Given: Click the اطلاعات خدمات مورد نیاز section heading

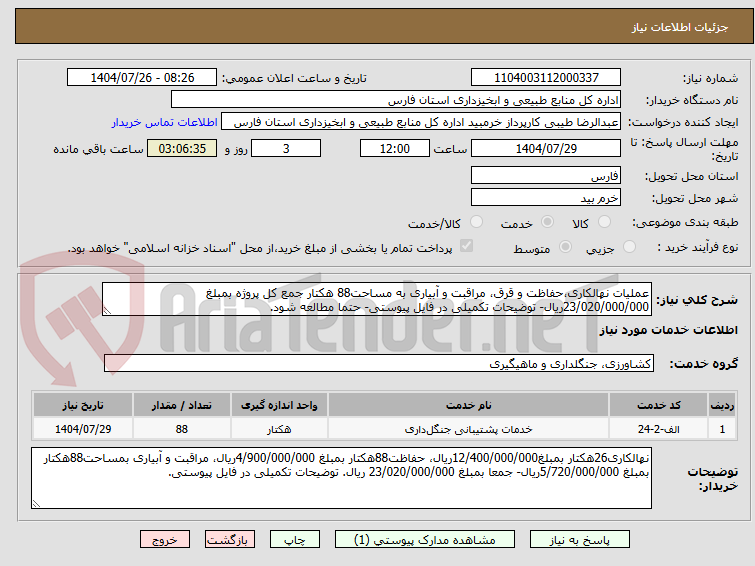Looking at the screenshot, I should coord(668,330).
